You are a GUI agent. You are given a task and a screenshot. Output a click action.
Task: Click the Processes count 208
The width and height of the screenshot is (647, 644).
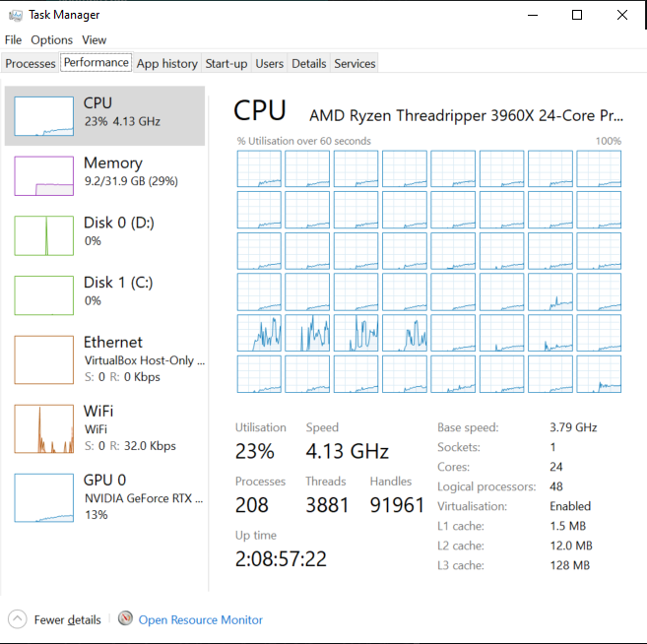[x=252, y=505]
